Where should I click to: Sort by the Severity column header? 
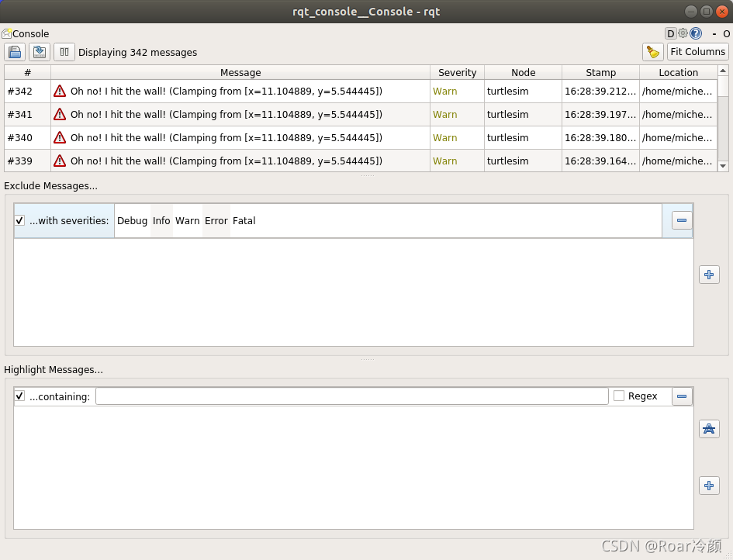click(457, 72)
